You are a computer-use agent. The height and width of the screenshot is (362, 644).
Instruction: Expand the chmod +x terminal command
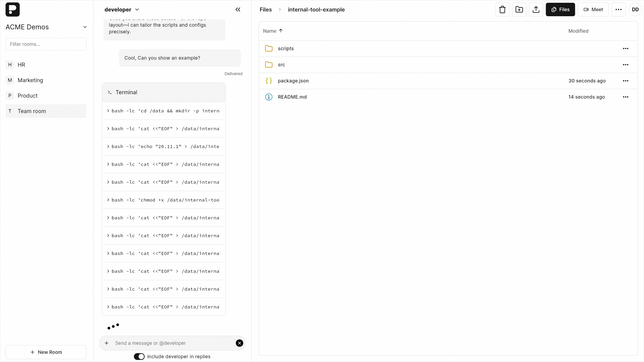click(x=164, y=200)
